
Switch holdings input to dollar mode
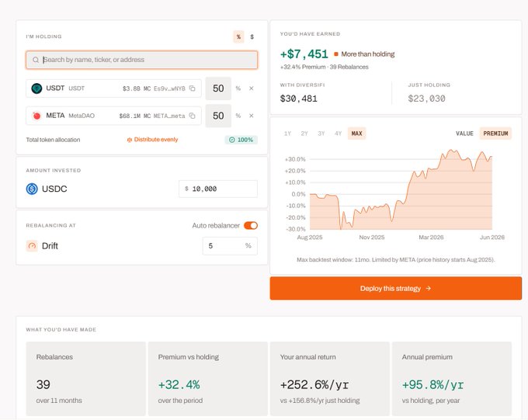pyautogui.click(x=252, y=36)
